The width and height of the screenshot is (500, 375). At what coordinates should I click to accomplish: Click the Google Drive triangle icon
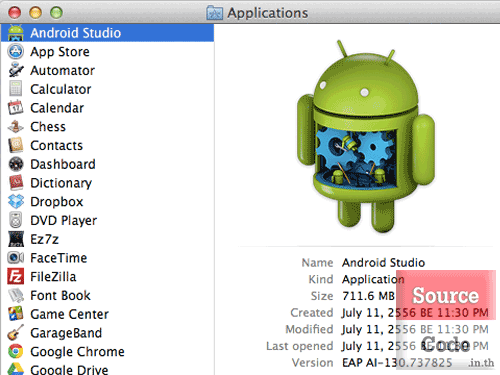[x=16, y=369]
